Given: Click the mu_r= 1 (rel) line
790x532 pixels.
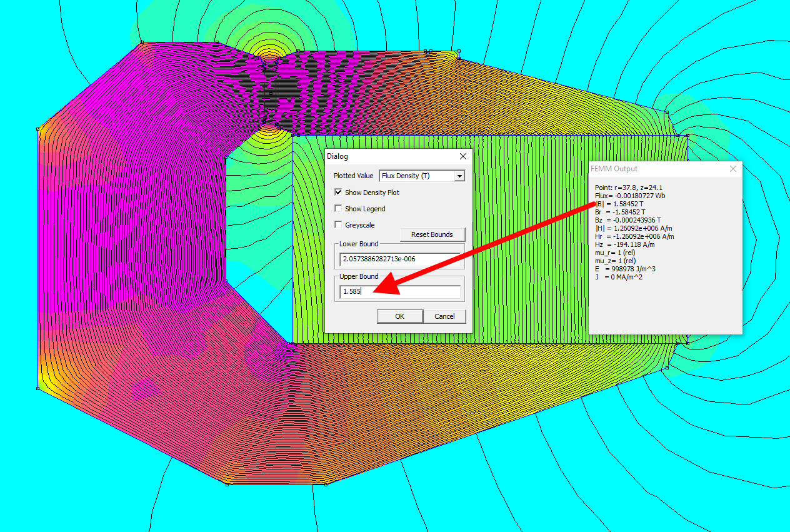Looking at the screenshot, I should point(615,253).
